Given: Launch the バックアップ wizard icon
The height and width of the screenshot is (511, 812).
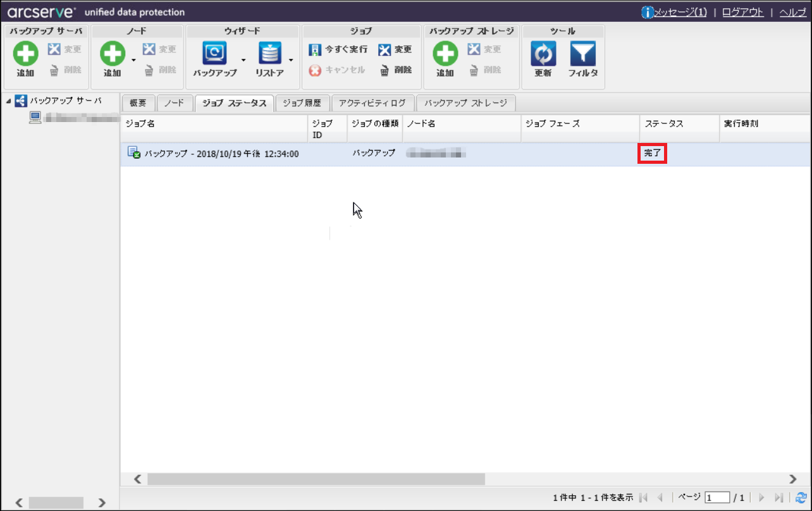Looking at the screenshot, I should click(x=215, y=53).
